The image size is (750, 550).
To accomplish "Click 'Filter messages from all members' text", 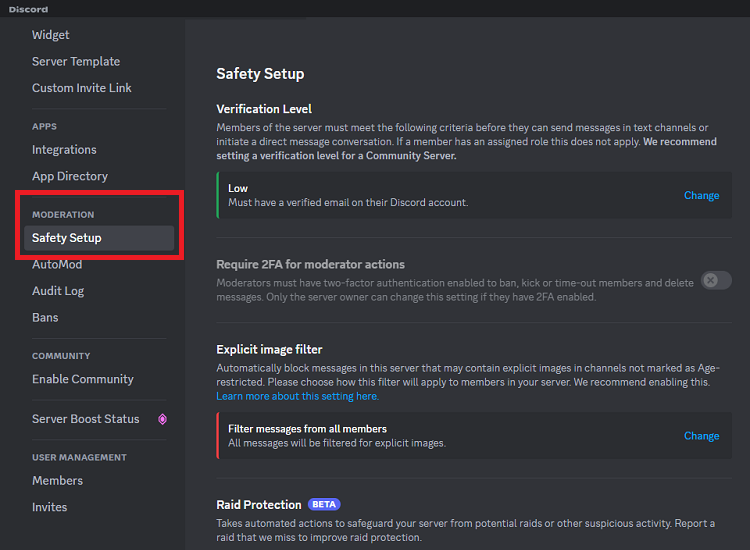I will coord(307,429).
